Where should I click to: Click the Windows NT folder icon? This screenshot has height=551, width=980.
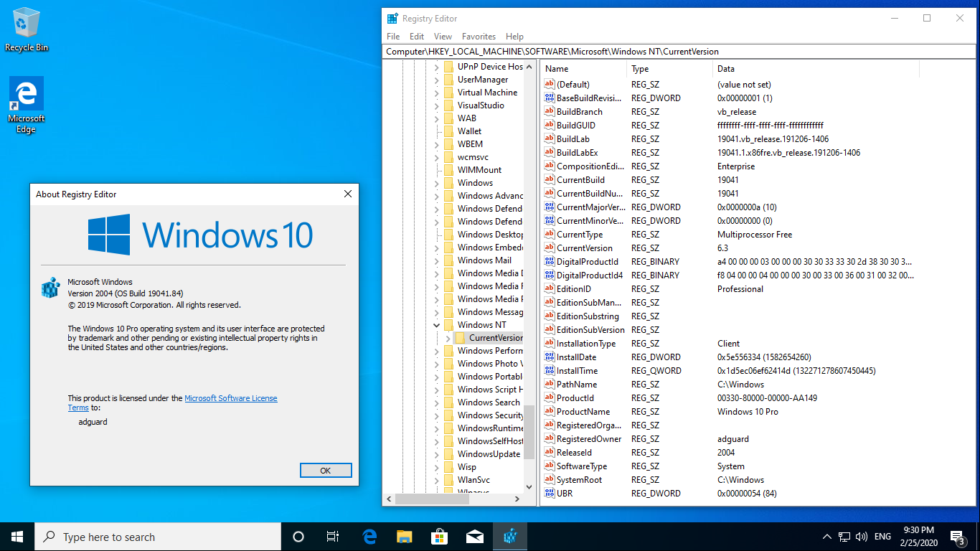point(448,325)
